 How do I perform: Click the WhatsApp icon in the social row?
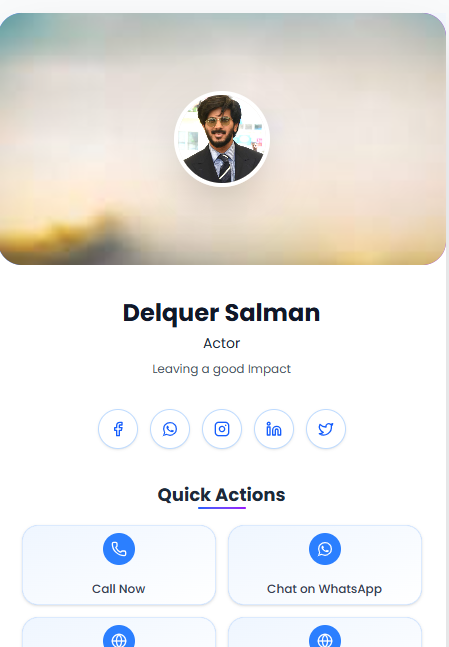(x=170, y=429)
